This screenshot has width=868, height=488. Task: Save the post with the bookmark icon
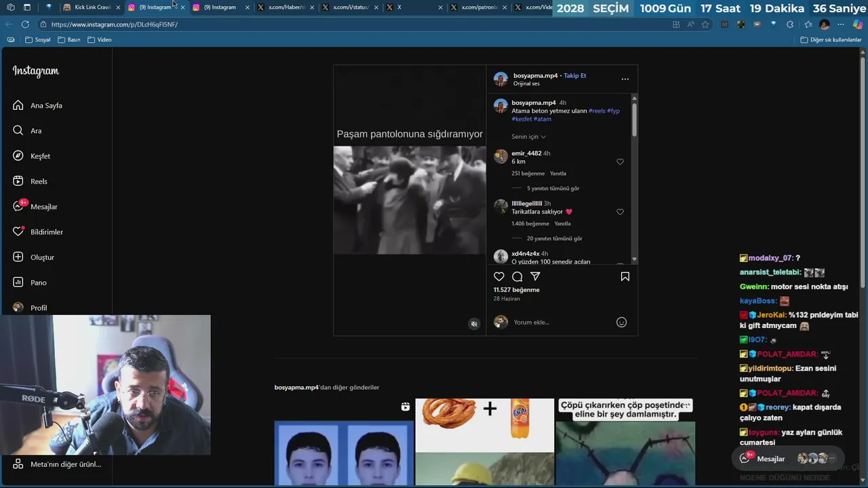(625, 277)
